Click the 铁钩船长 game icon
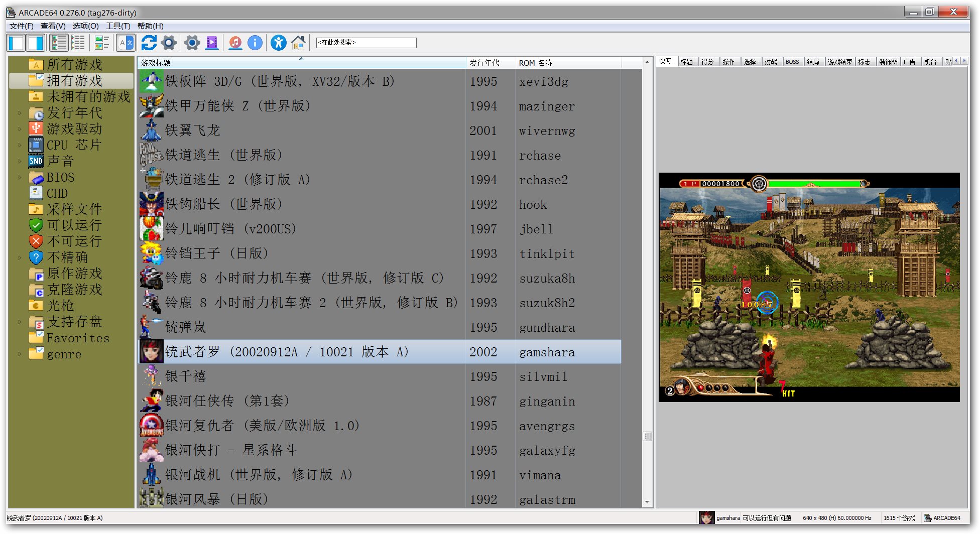This screenshot has height=534, width=980. 151,204
